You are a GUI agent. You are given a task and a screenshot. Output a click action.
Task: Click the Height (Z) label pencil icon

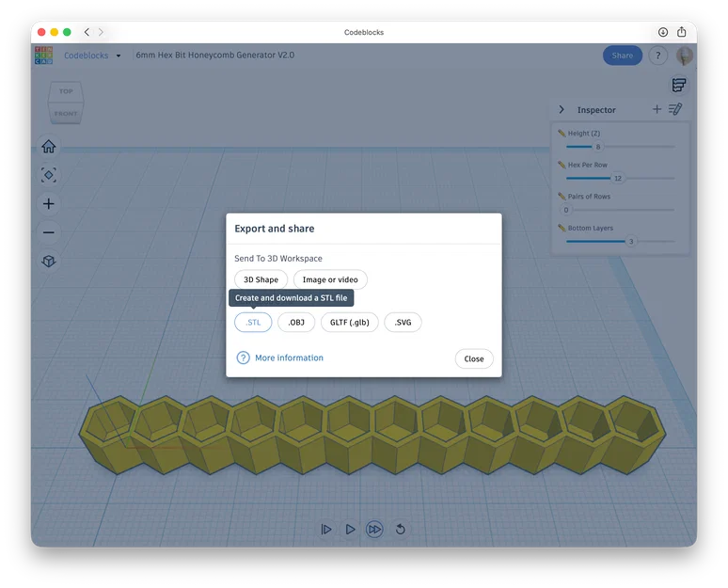pos(562,134)
